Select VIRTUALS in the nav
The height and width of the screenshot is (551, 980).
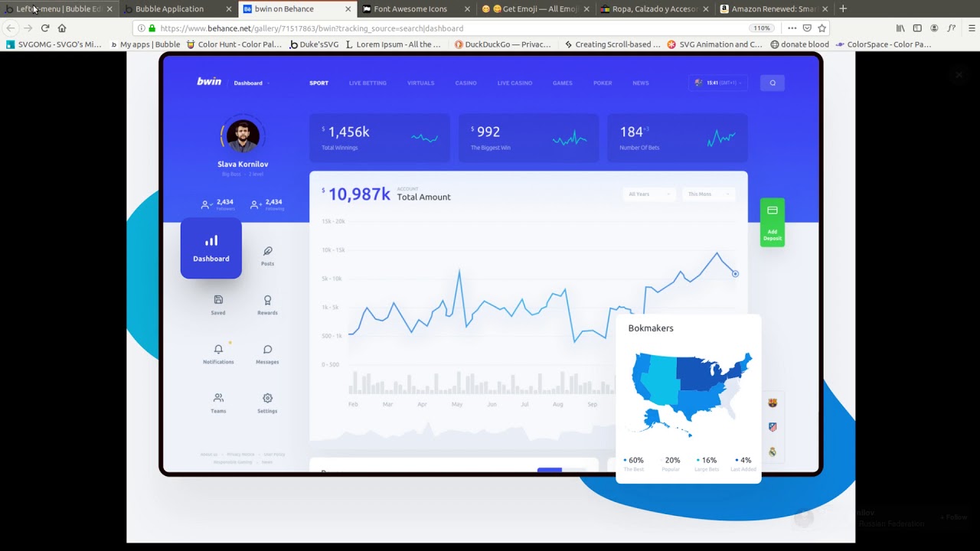point(420,83)
